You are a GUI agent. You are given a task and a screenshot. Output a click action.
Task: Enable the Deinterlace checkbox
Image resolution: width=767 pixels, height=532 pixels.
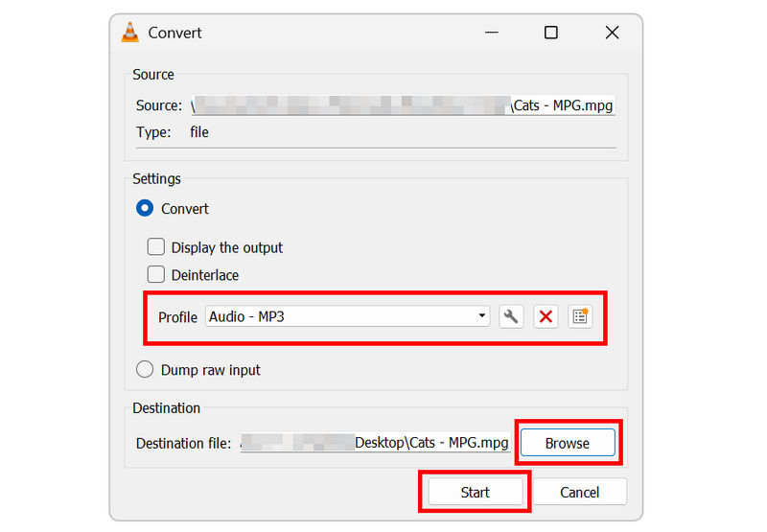tap(156, 274)
